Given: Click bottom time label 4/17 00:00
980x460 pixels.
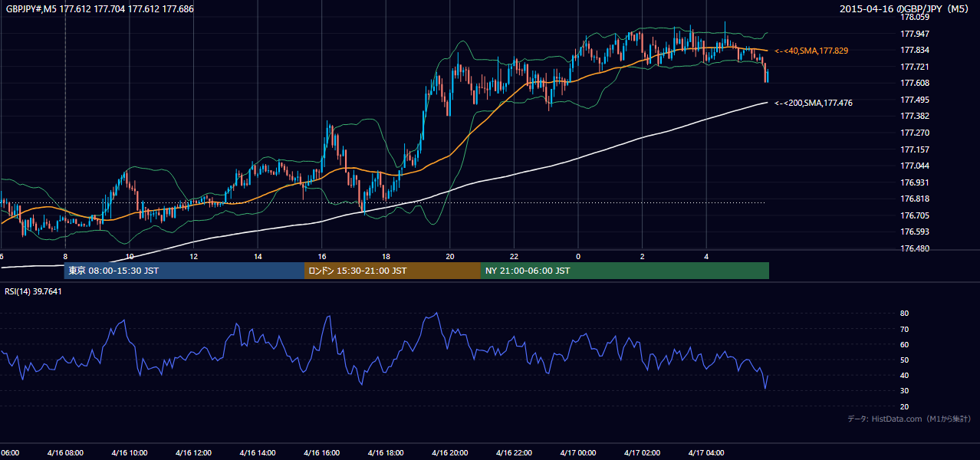Looking at the screenshot, I should point(578,453).
